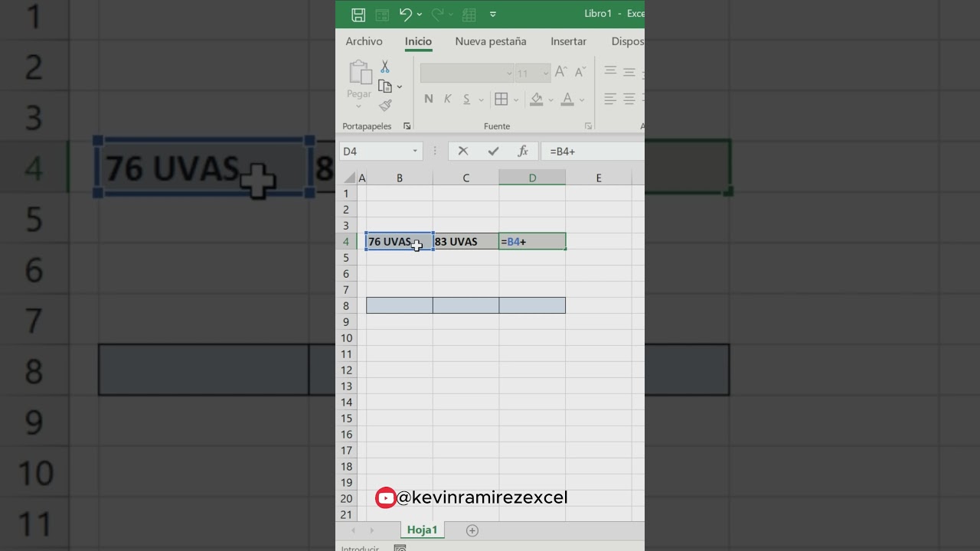980x551 pixels.
Task: Center text horizontally
Action: pyautogui.click(x=629, y=99)
